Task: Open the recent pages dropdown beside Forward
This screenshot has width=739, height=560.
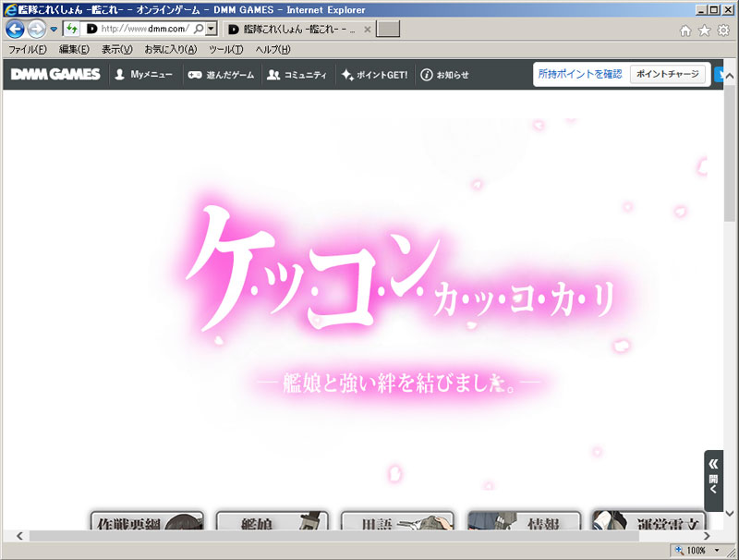Action: tap(54, 30)
